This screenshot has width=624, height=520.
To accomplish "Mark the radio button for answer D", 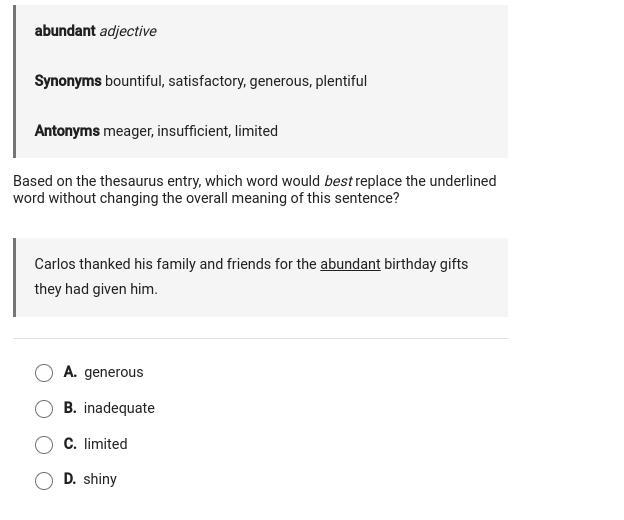I will tap(44, 481).
